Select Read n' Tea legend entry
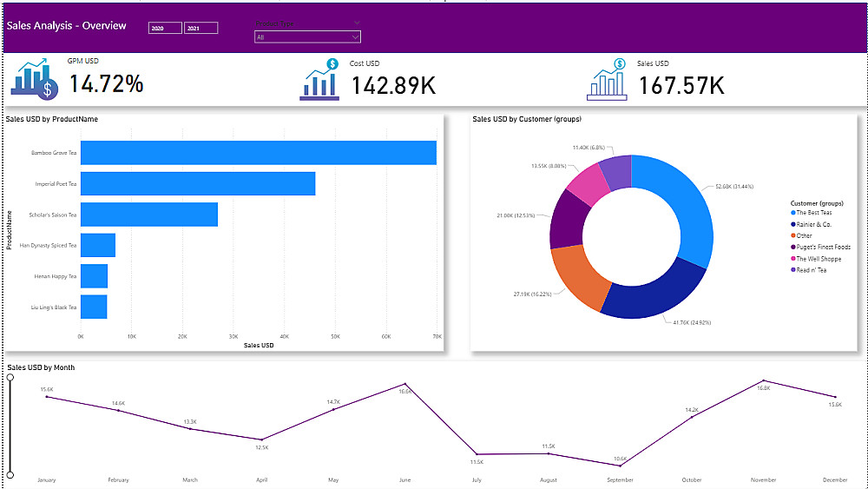Screen dimensions: 868x489 [808, 270]
